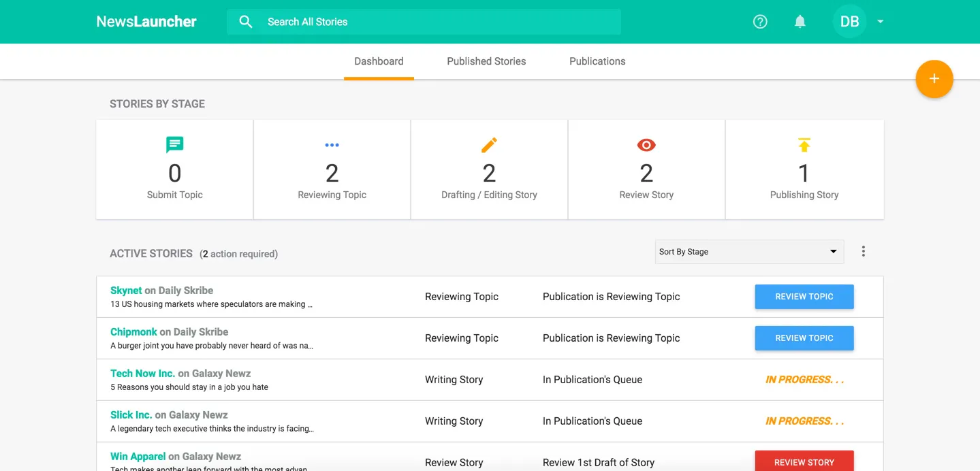Click the help question mark icon
The height and width of the screenshot is (471, 980).
[760, 22]
